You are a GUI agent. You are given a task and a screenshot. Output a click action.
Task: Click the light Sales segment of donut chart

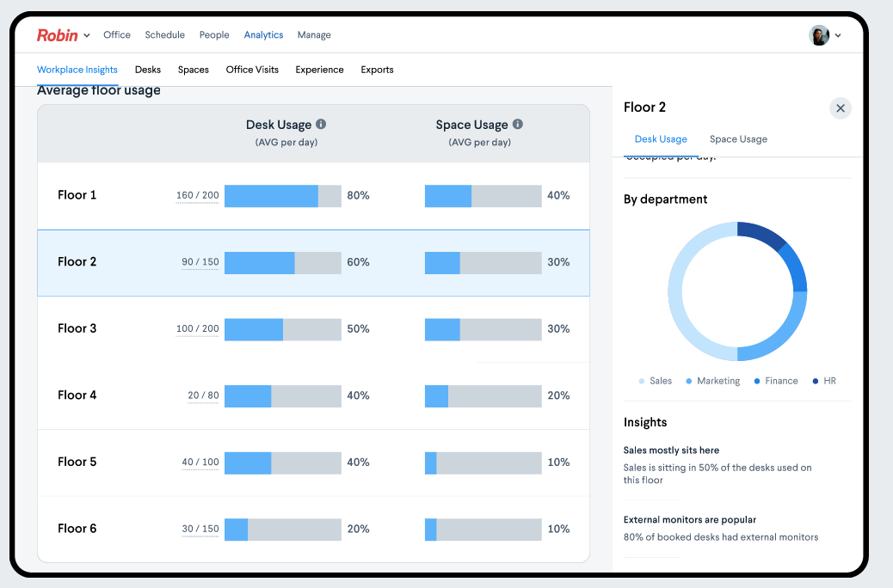pyautogui.click(x=675, y=291)
